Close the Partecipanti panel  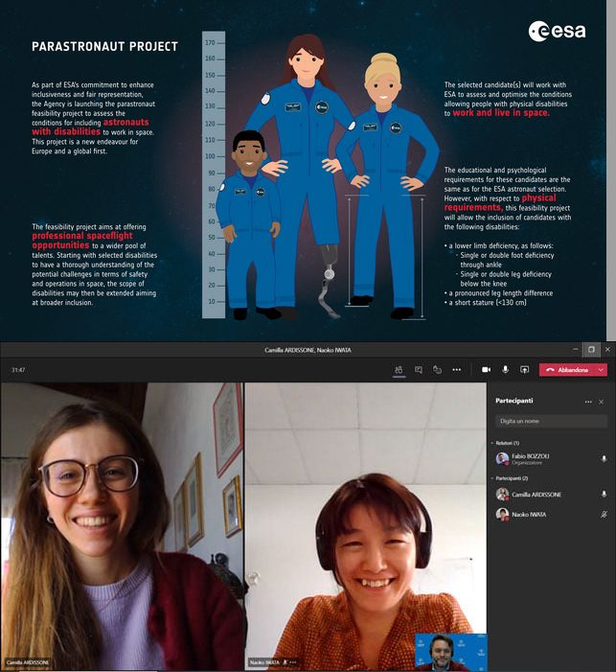coord(601,402)
